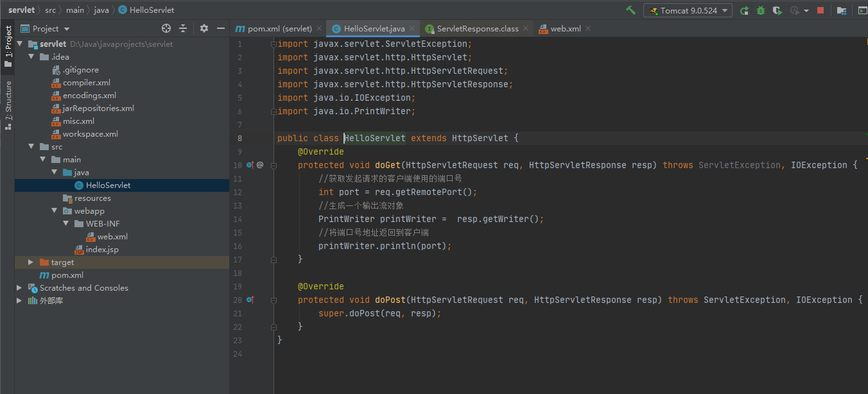Fold the doGet method in the gutter

point(273,165)
